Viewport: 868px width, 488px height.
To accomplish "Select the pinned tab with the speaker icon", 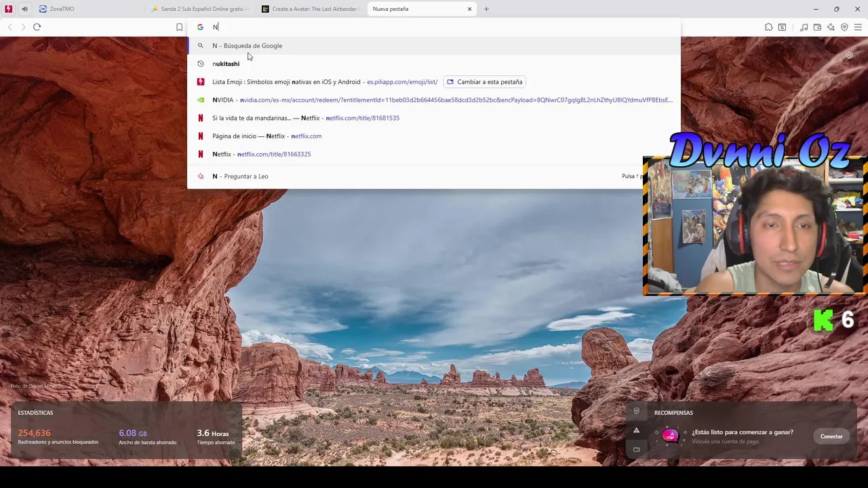I will coord(24,9).
